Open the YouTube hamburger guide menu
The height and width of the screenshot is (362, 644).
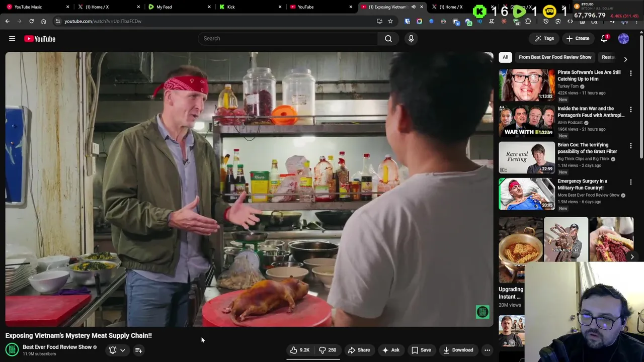pos(12,39)
